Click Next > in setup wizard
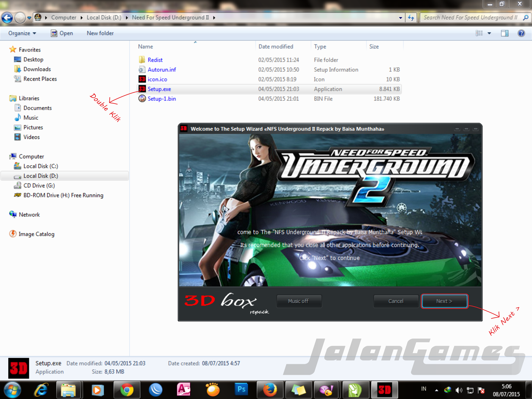The image size is (532, 399). pos(445,301)
